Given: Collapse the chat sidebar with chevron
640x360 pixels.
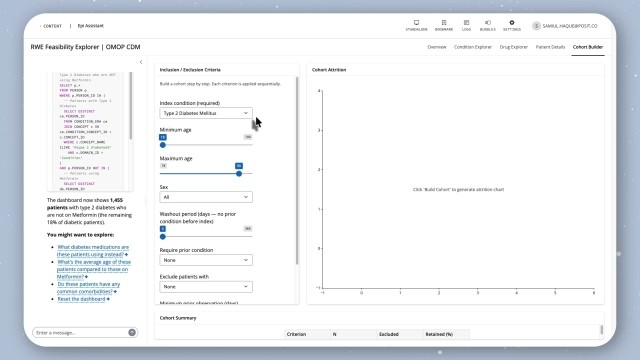Looking at the screenshot, I should click(141, 62).
